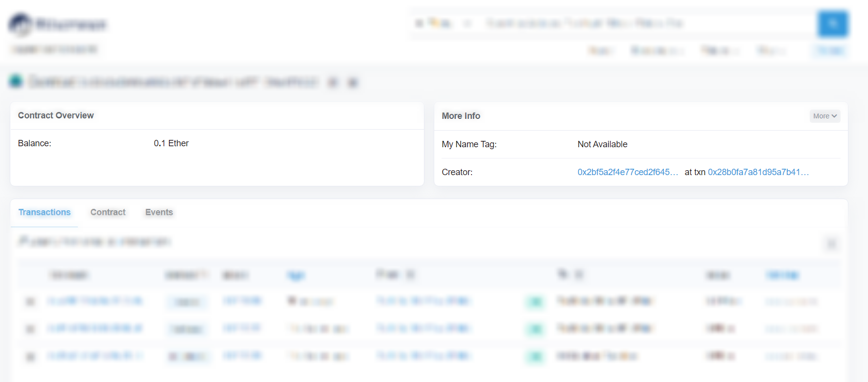Image resolution: width=868 pixels, height=382 pixels.
Task: Click the My Name Tag: label
Action: tap(469, 144)
